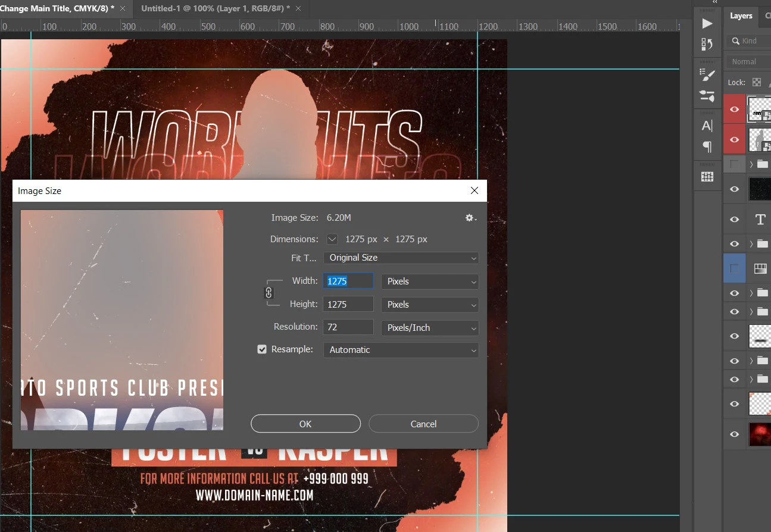771x532 pixels.
Task: Close the Change Main Title document tab
Action: 123,8
